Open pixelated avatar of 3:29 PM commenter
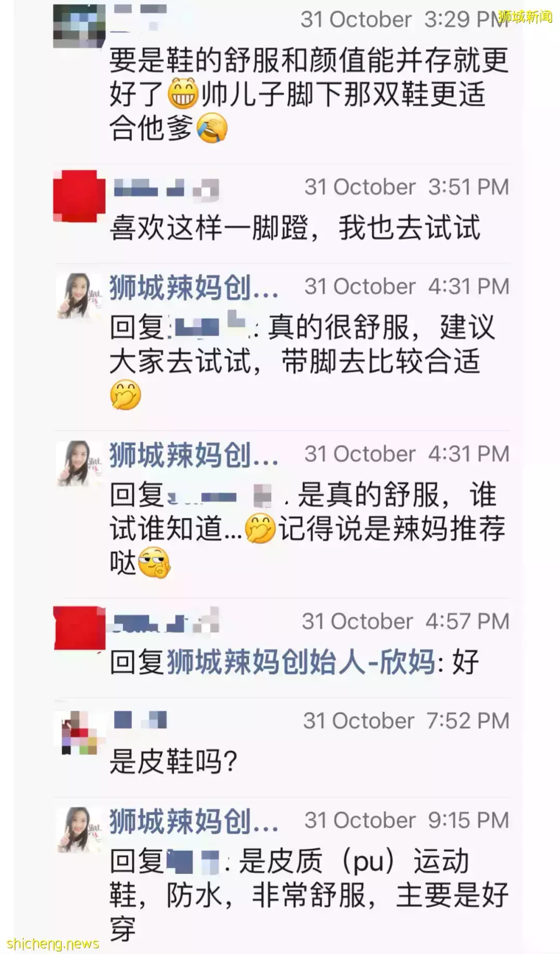 coord(79,26)
